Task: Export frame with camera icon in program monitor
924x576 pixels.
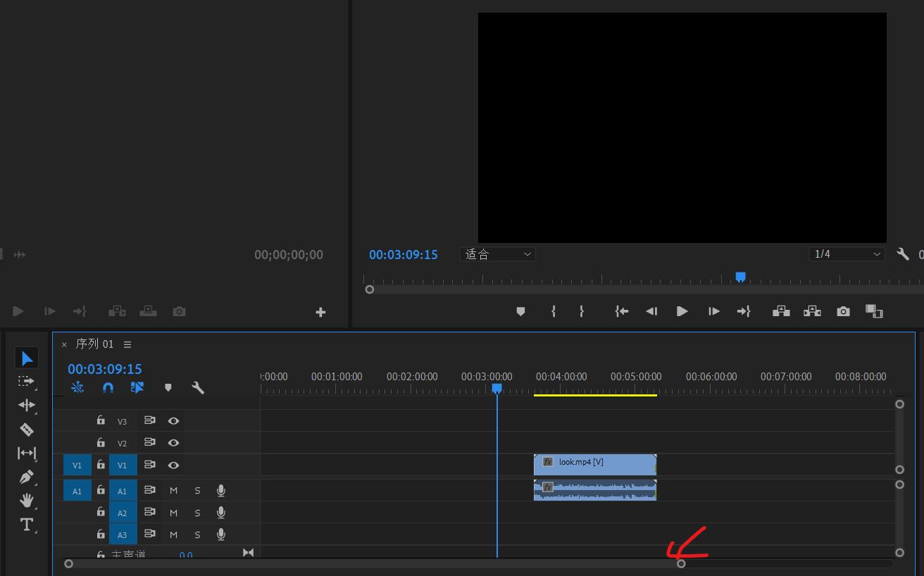Action: point(843,311)
